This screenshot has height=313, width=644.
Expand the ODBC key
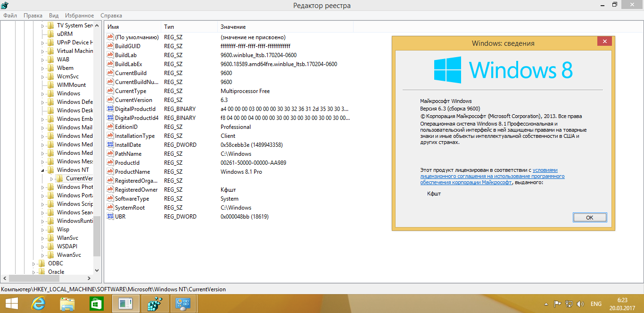(x=33, y=263)
